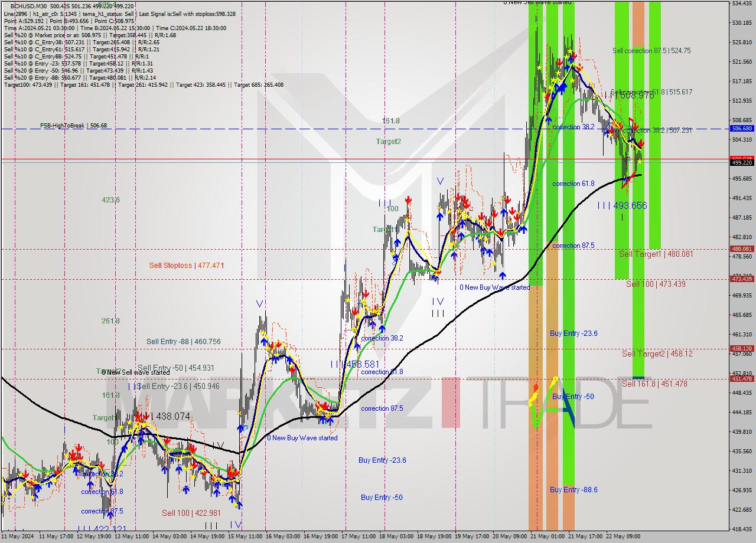Click the '17 May 11:00' time axis label
This screenshot has height=543, width=756.
pyautogui.click(x=359, y=537)
